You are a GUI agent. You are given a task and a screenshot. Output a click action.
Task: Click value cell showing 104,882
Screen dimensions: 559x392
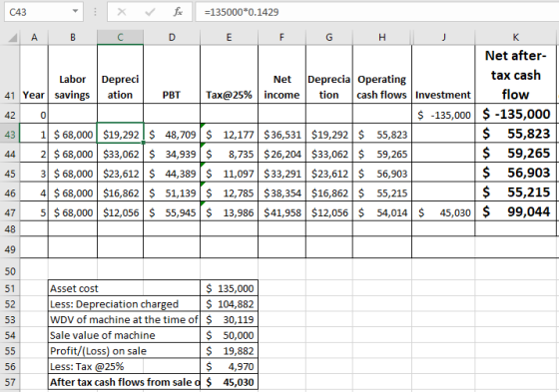click(229, 303)
